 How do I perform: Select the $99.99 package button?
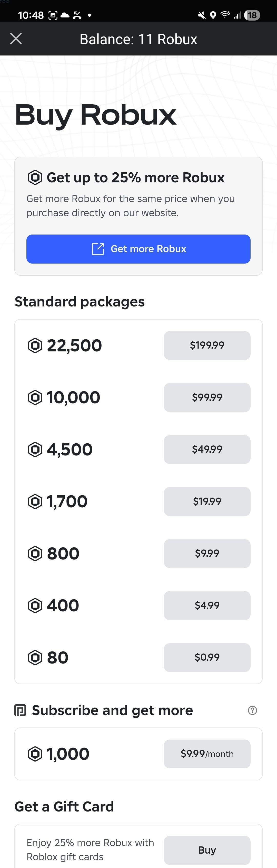[x=207, y=397]
